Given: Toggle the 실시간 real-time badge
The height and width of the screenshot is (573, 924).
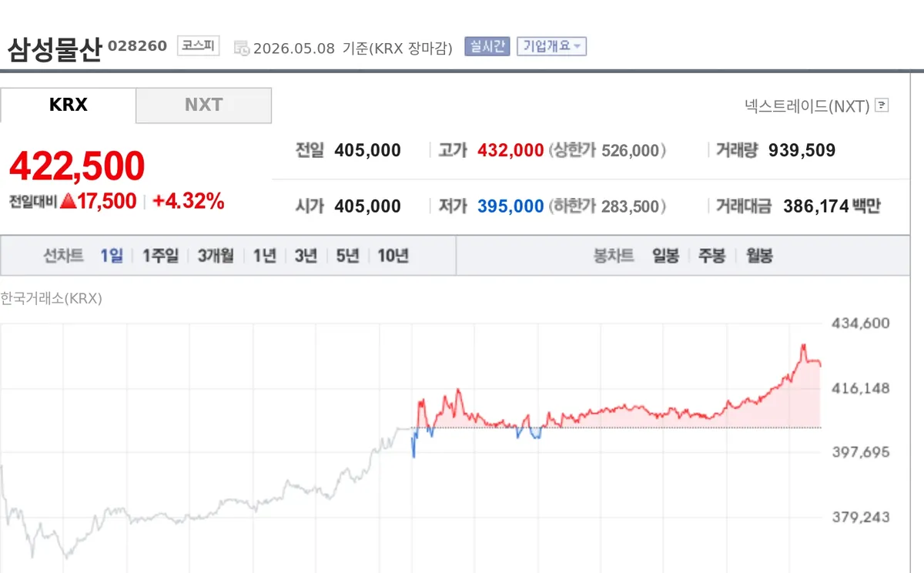Looking at the screenshot, I should [x=487, y=46].
